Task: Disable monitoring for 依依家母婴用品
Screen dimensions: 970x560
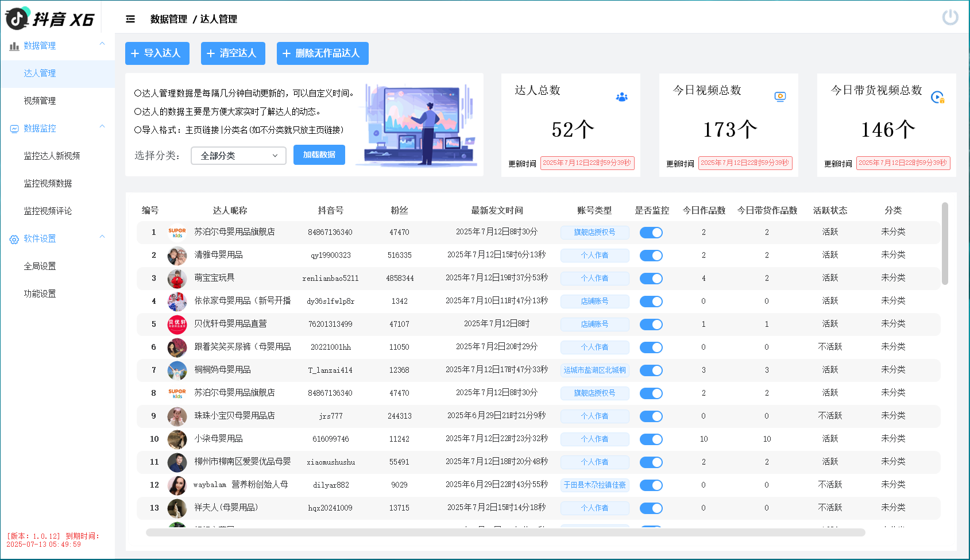Action: point(651,302)
